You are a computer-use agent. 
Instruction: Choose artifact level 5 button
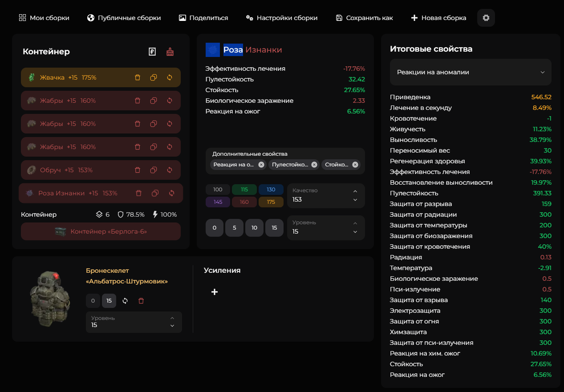tap(234, 228)
